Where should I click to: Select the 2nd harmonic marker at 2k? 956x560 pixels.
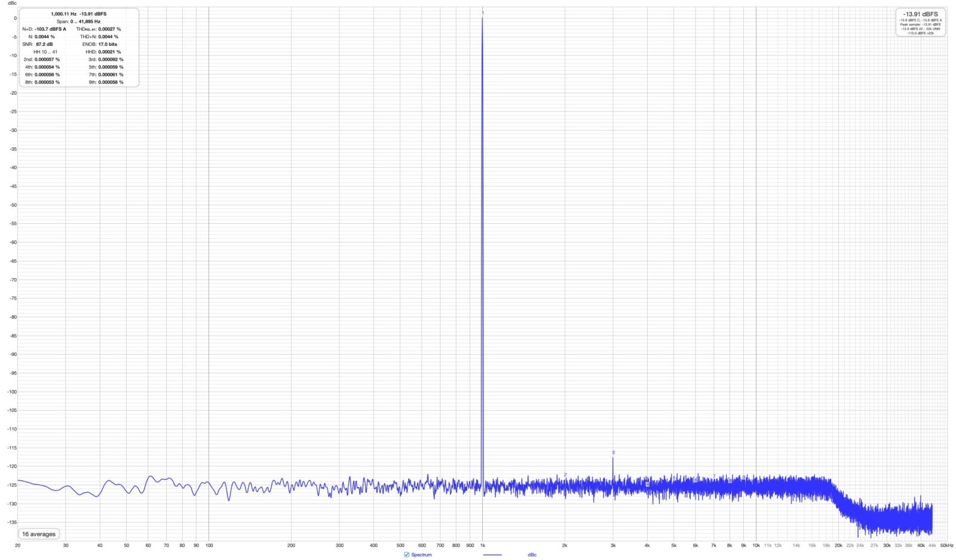point(565,475)
